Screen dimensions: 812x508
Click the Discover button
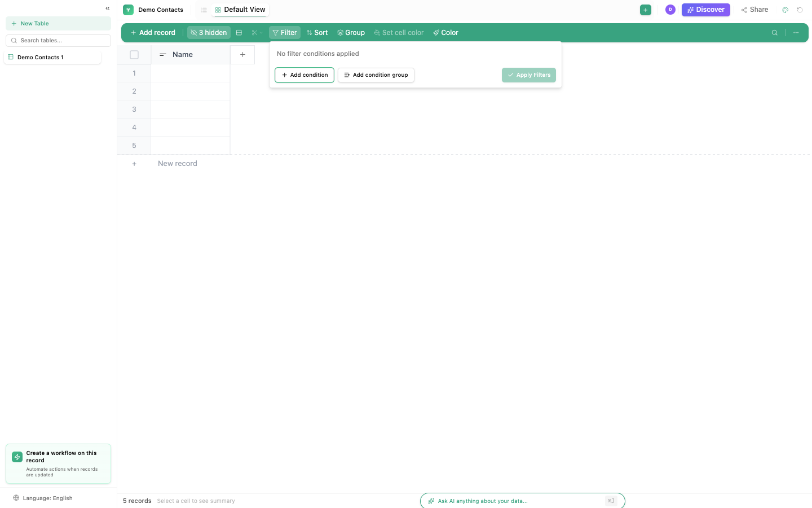click(x=706, y=10)
